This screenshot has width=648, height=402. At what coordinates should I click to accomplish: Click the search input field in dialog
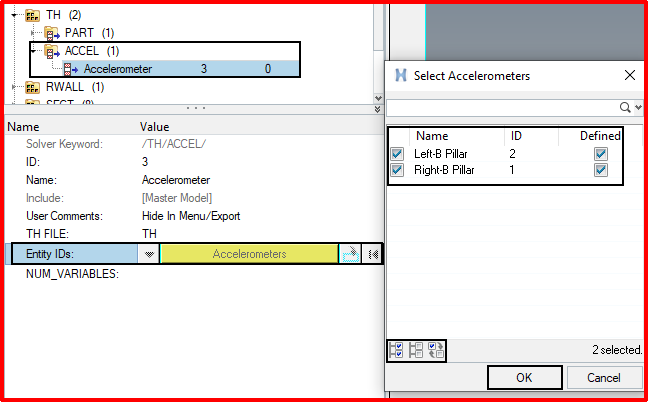[502, 108]
